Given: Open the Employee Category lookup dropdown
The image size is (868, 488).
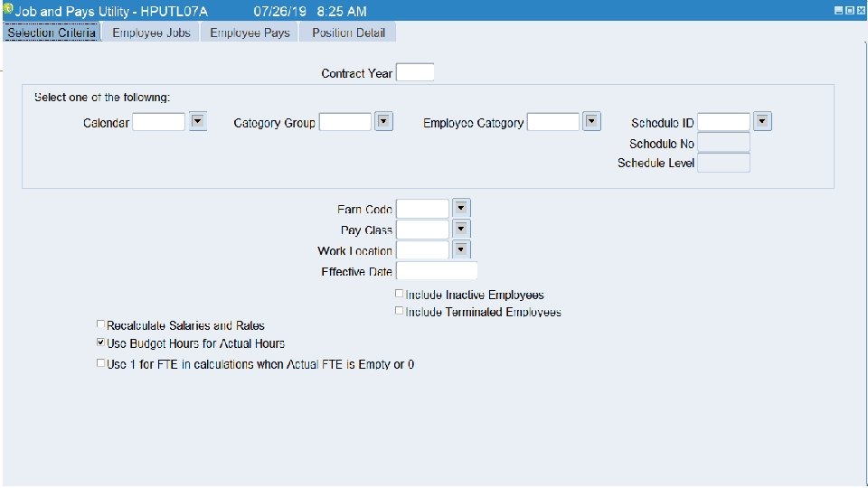Looking at the screenshot, I should (591, 121).
